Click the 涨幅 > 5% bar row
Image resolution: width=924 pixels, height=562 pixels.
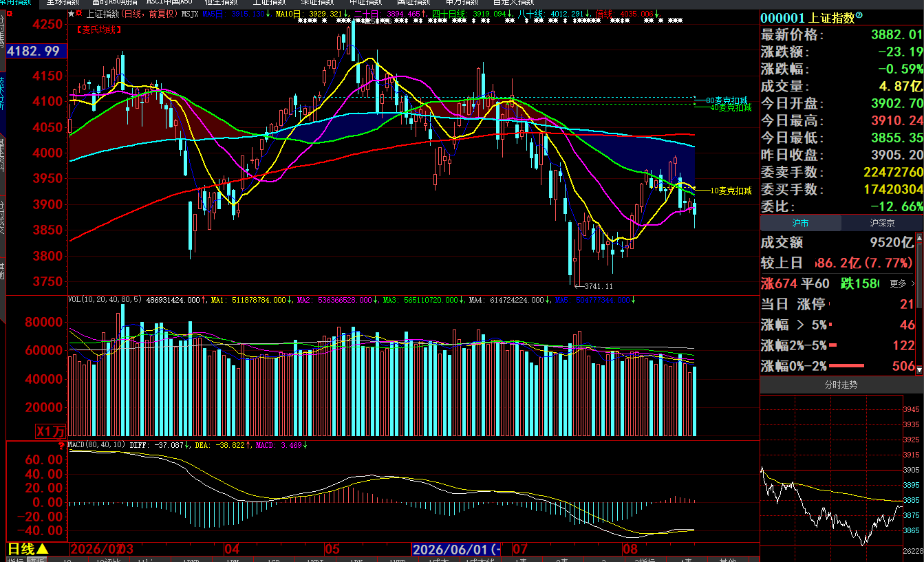pos(838,325)
